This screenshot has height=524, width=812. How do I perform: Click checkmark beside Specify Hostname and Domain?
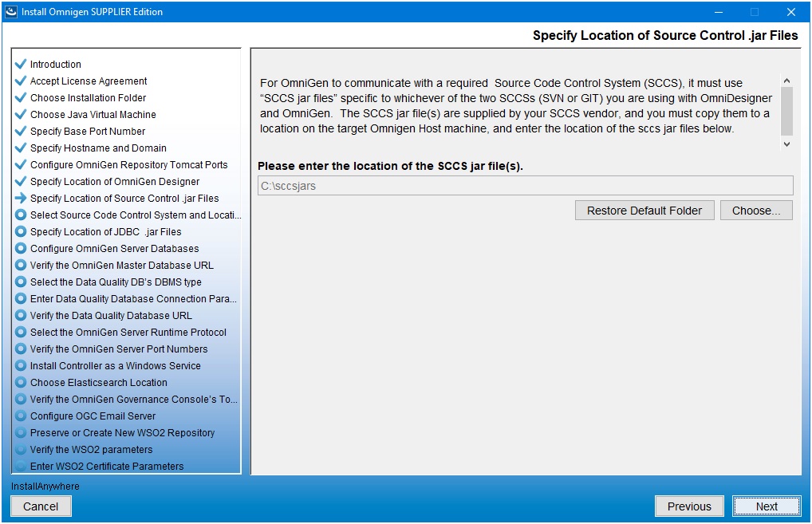pyautogui.click(x=21, y=148)
